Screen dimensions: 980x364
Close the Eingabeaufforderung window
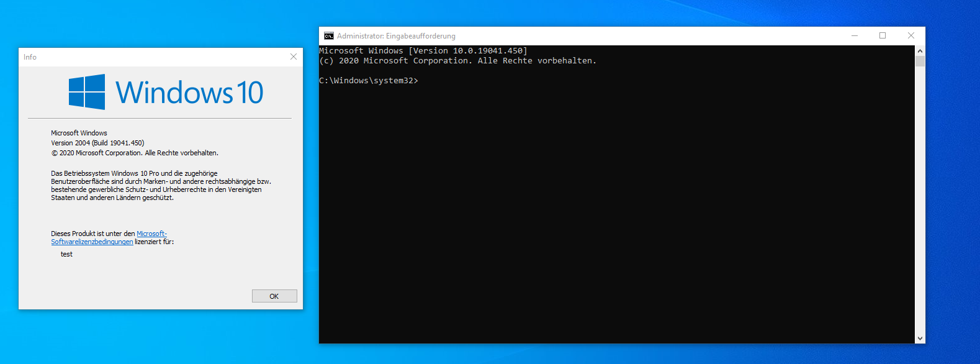tap(911, 35)
